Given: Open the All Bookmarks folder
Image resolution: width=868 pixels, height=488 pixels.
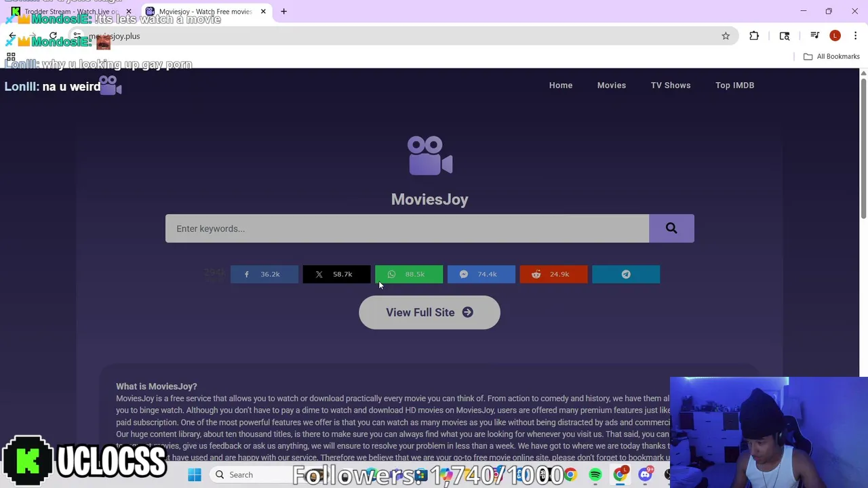Looking at the screenshot, I should (831, 57).
